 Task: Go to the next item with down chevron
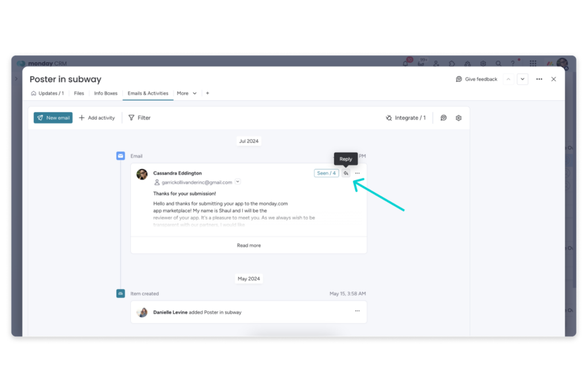pos(523,79)
